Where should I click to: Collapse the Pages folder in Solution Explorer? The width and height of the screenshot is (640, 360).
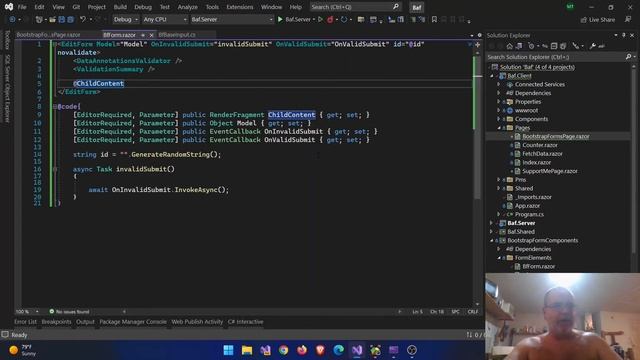coord(498,128)
